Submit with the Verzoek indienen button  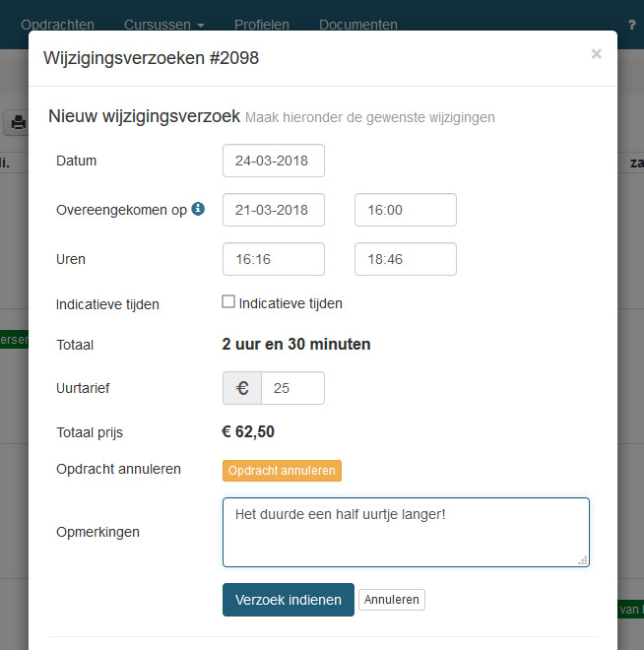coord(288,600)
